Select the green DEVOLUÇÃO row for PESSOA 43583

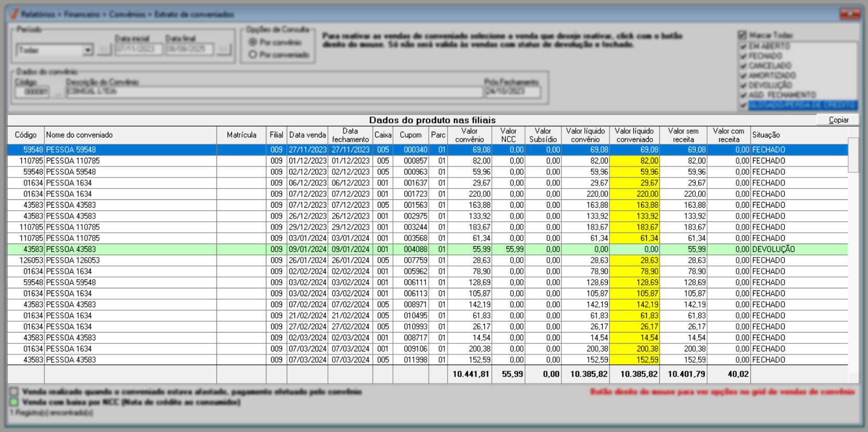pyautogui.click(x=130, y=249)
